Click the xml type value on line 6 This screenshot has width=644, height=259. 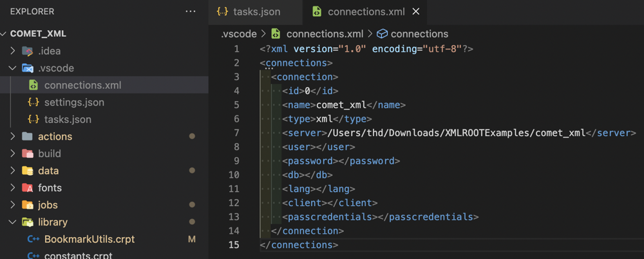click(x=324, y=119)
